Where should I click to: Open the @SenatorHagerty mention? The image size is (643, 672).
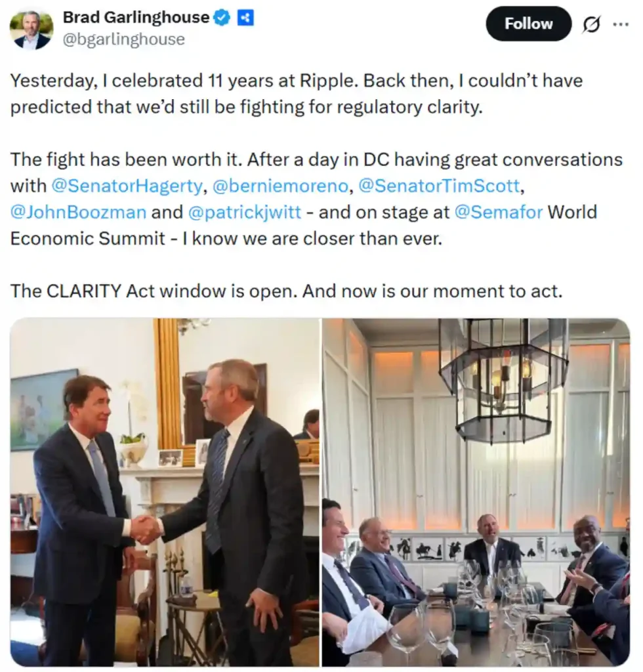coord(127,186)
